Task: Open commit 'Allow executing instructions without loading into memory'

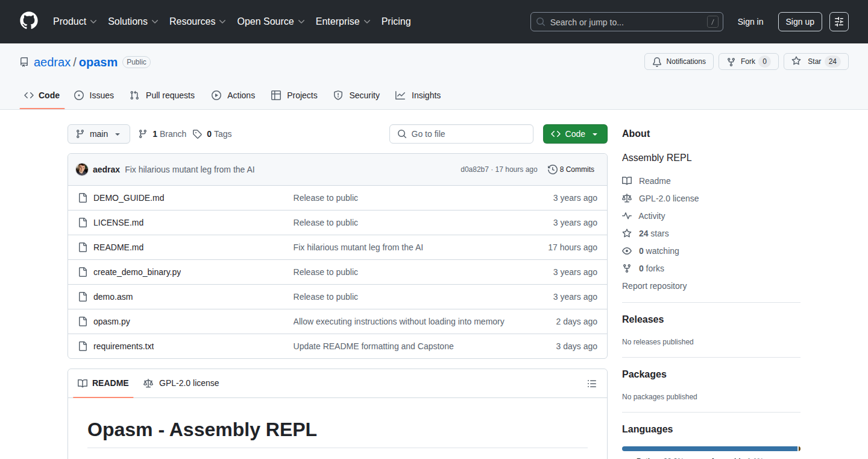Action: pos(399,321)
